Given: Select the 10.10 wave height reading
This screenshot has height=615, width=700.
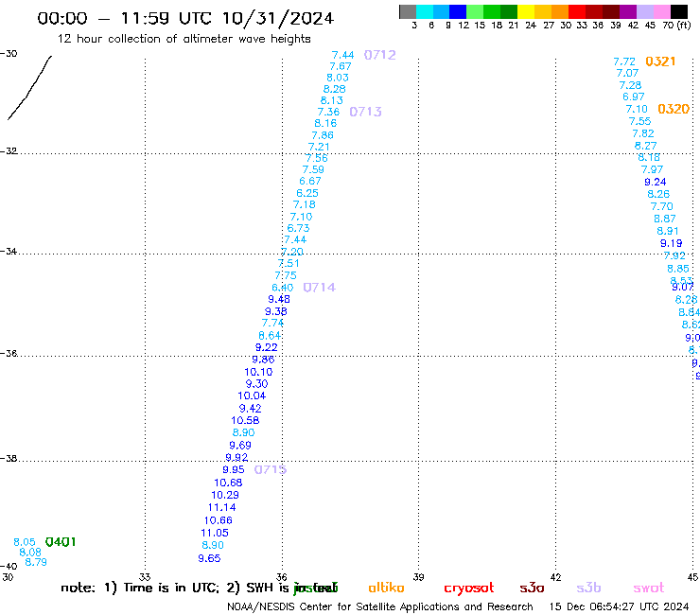Looking at the screenshot, I should [x=258, y=372].
